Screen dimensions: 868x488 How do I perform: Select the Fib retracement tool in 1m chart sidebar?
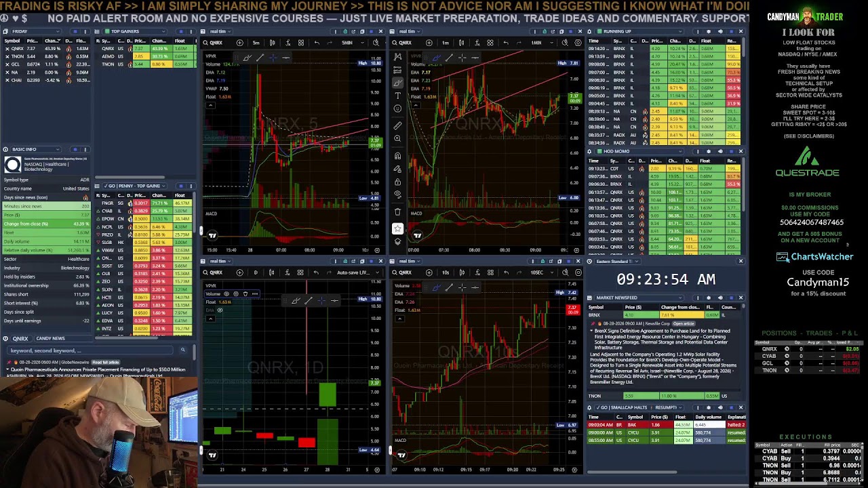[x=397, y=70]
